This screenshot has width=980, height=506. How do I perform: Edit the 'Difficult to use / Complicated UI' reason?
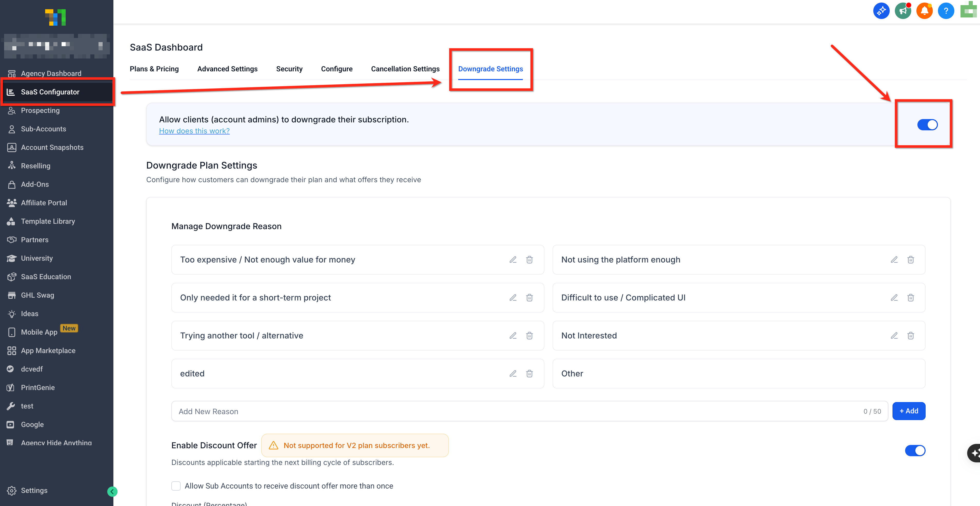894,298
